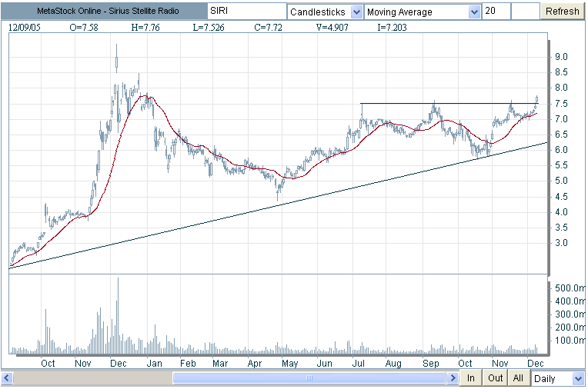Click the volume value V=4.907

click(332, 28)
